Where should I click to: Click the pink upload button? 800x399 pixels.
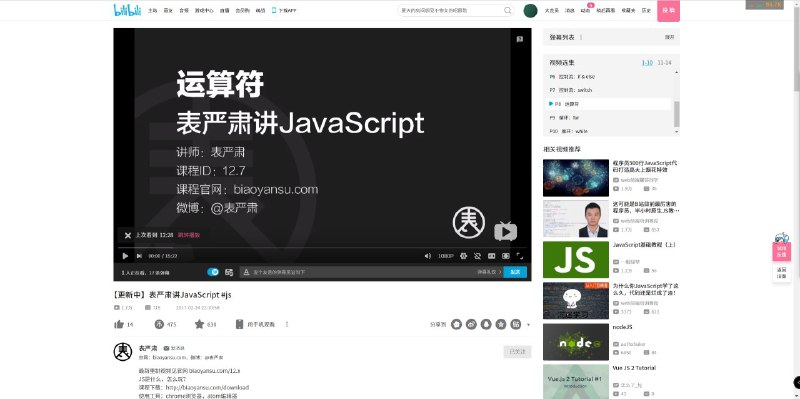[668, 10]
